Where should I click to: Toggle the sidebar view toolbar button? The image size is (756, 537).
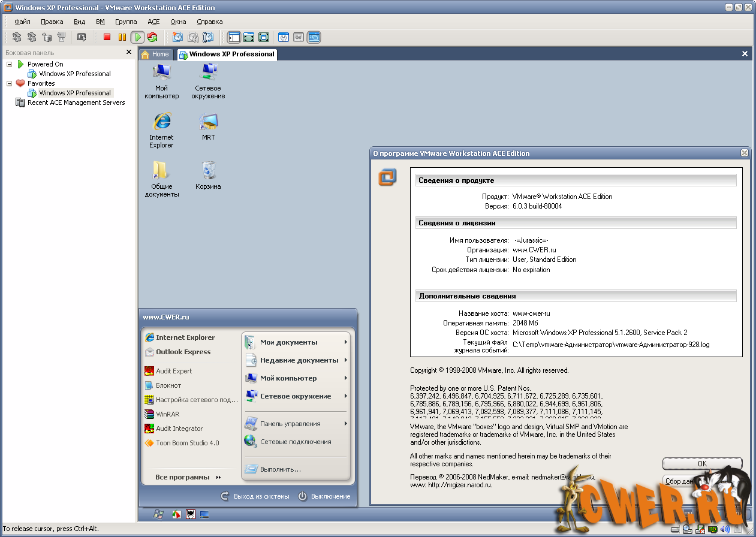pyautogui.click(x=234, y=37)
